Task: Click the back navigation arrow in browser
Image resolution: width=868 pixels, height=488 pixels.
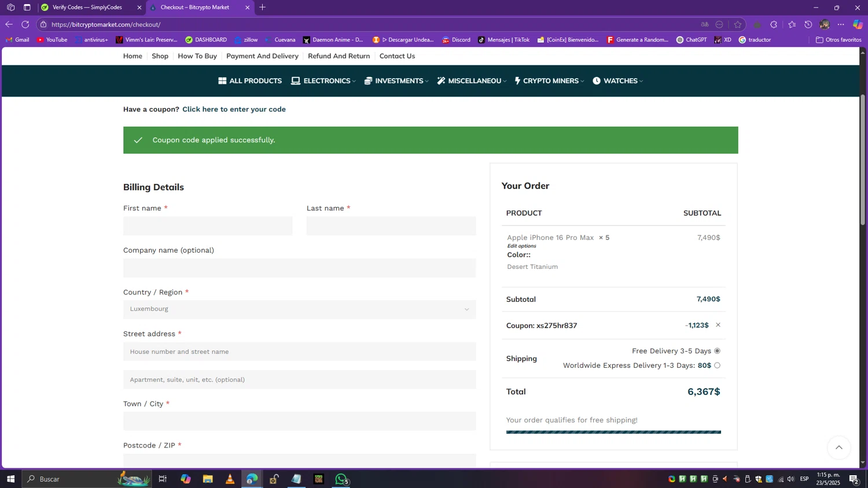Action: (x=9, y=24)
